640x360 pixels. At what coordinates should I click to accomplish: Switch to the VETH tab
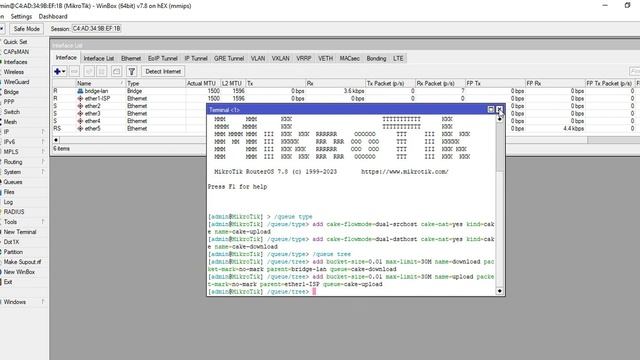(x=325, y=58)
